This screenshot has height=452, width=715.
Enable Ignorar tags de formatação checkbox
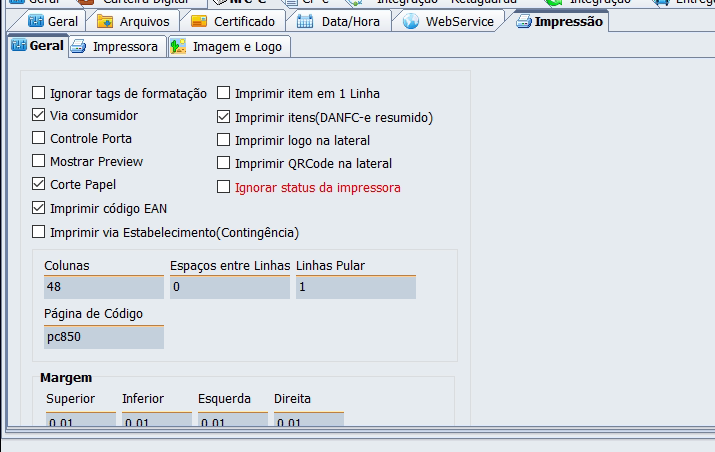[x=39, y=93]
